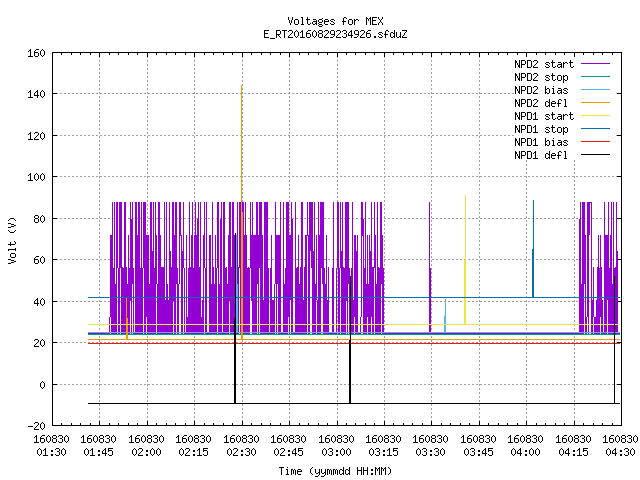
Task: Click the x-axis tick label 04:15
Action: point(573,452)
